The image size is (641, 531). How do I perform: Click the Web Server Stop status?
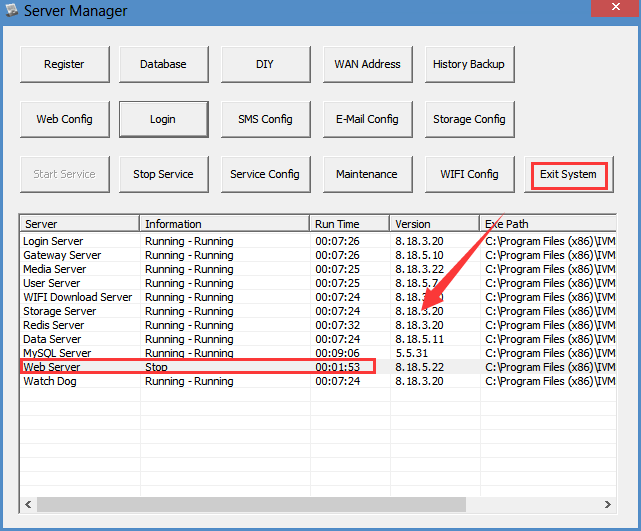click(157, 367)
